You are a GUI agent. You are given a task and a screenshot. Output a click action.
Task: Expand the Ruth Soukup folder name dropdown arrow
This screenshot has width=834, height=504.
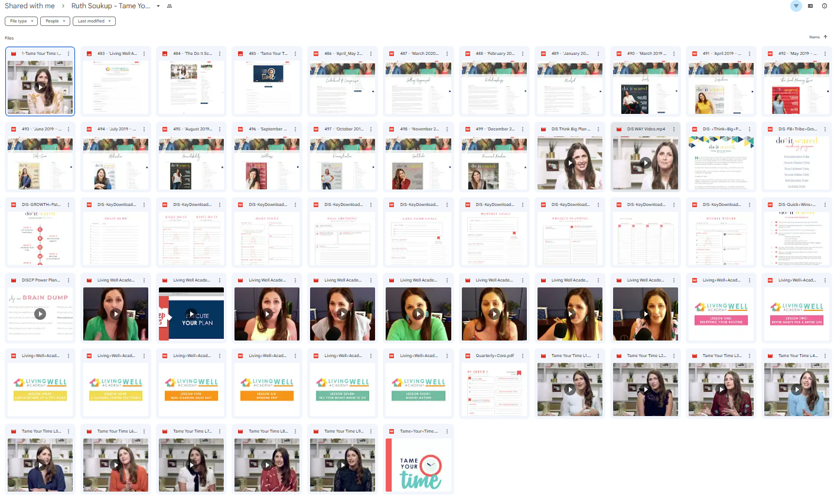[x=158, y=6]
